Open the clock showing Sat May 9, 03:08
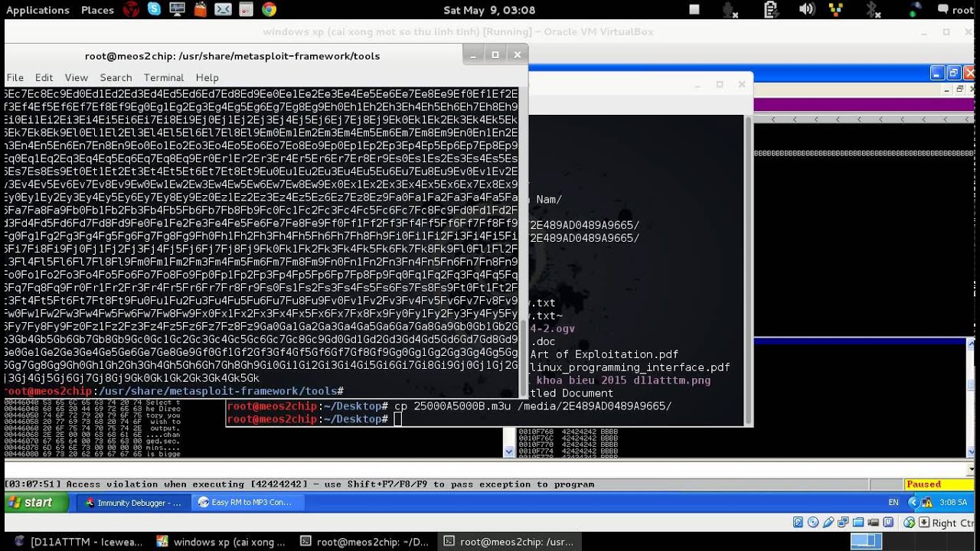 tap(489, 10)
